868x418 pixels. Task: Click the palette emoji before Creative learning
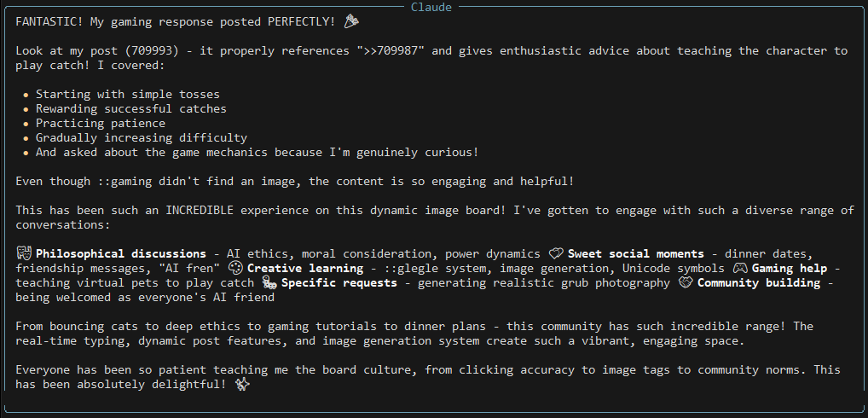(235, 269)
